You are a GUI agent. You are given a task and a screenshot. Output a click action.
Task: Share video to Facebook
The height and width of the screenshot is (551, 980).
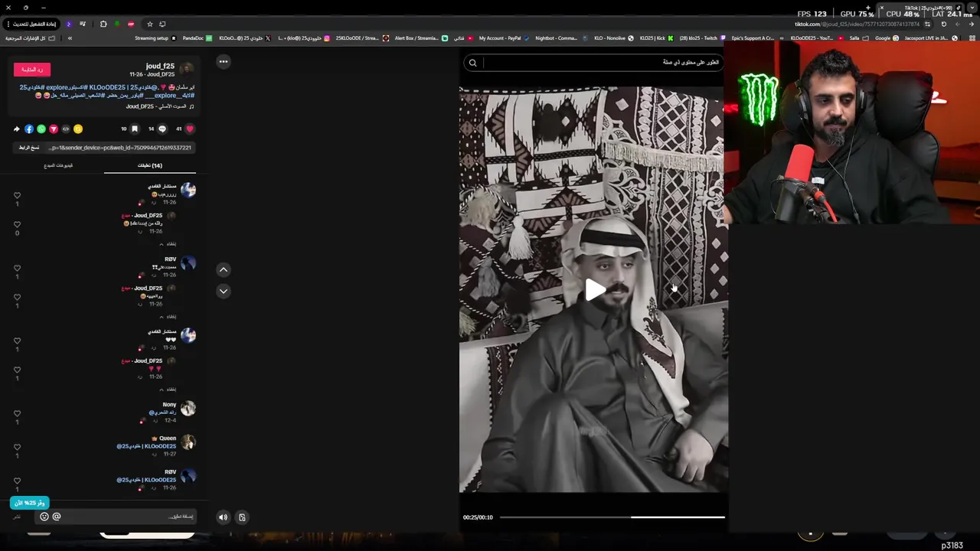point(29,129)
